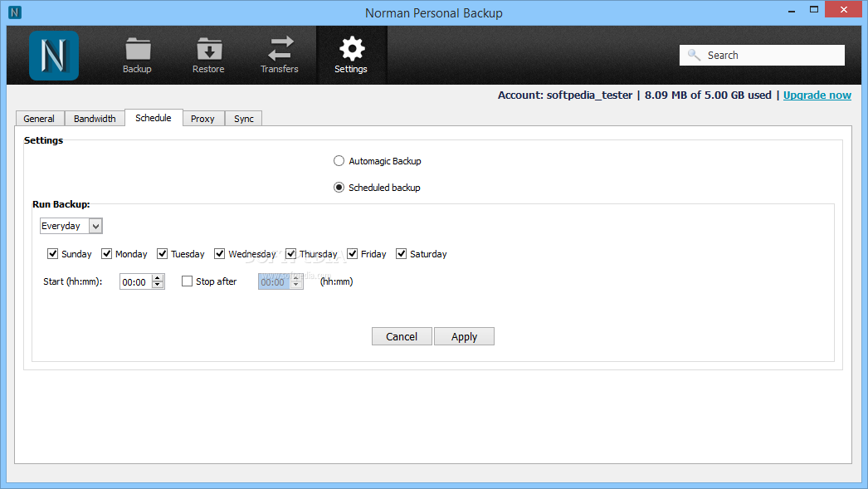The height and width of the screenshot is (489, 868).
Task: Decrease Start time with down arrow
Action: pyautogui.click(x=158, y=286)
